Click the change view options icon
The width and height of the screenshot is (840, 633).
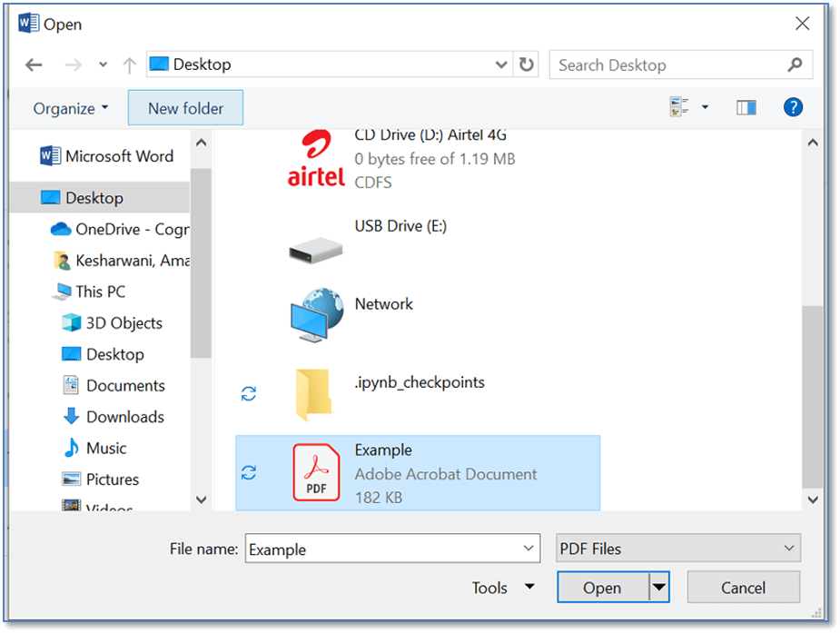pyautogui.click(x=679, y=106)
